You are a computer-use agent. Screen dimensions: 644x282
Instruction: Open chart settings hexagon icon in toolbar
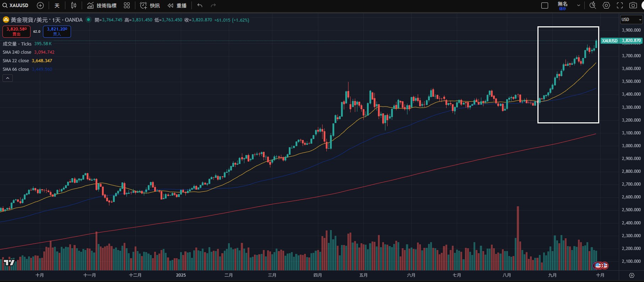(606, 5)
